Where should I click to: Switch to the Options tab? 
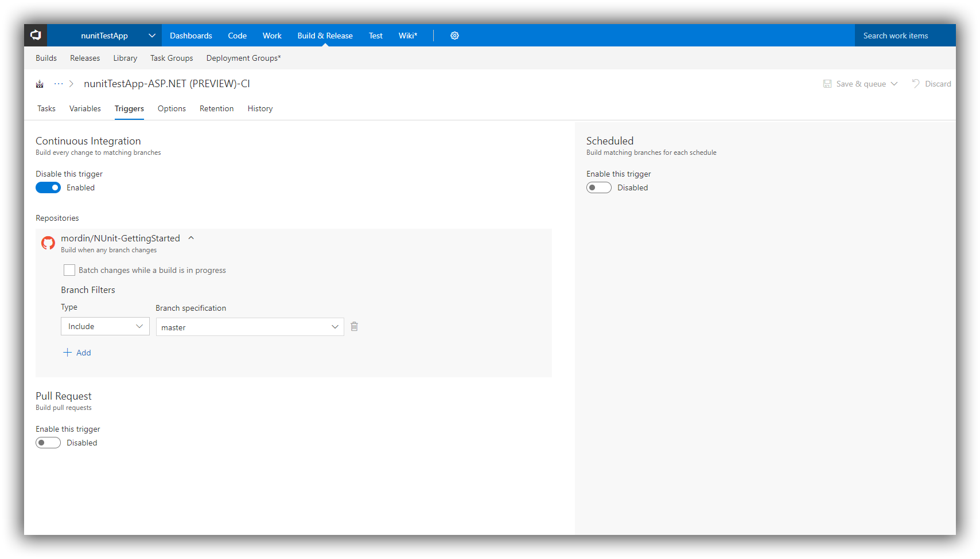172,108
